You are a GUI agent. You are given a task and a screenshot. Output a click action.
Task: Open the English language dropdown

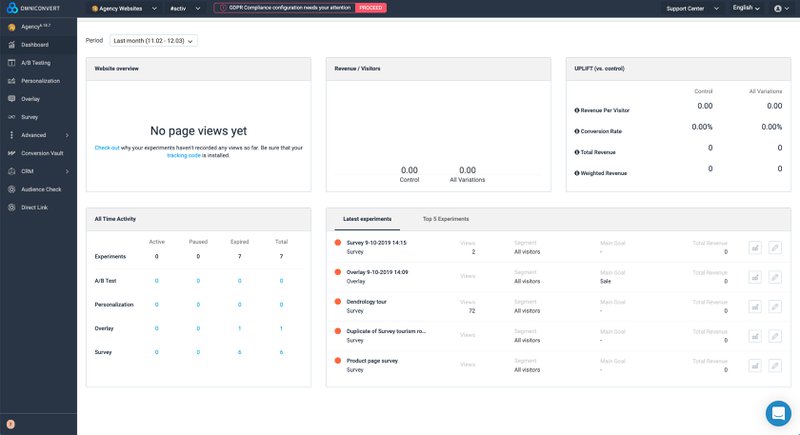click(x=745, y=8)
